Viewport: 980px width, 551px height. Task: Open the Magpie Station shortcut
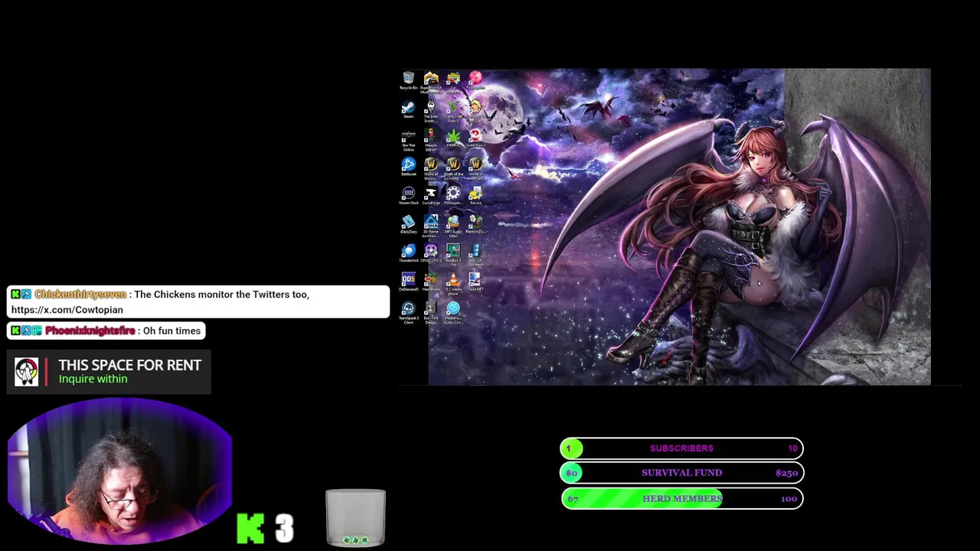[431, 140]
